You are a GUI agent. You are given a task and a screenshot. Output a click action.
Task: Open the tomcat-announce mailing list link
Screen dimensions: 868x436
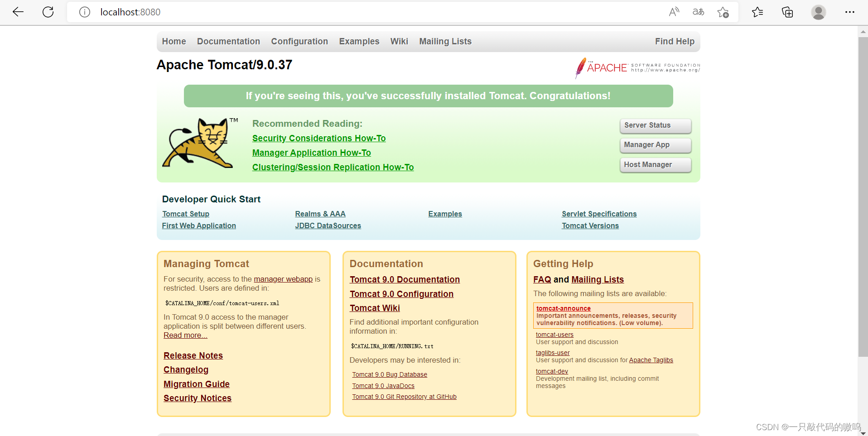(564, 309)
